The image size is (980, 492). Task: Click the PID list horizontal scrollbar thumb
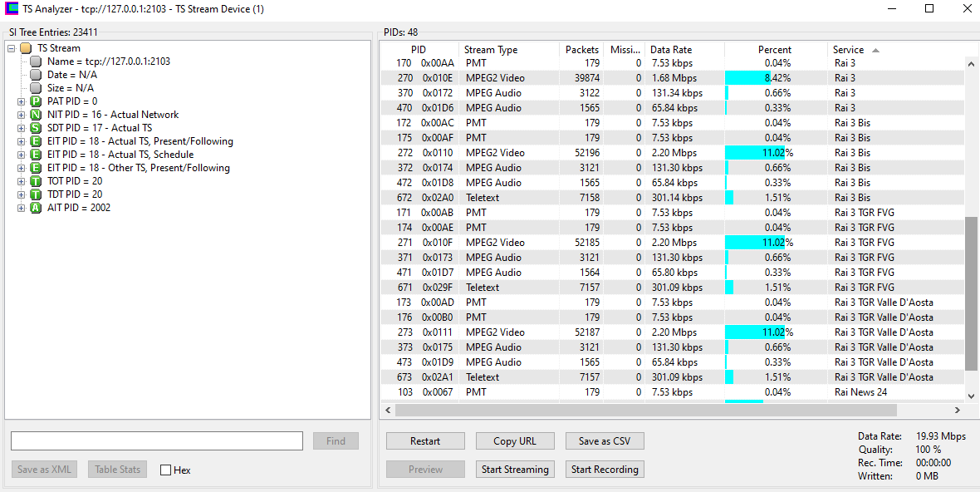[x=645, y=410]
